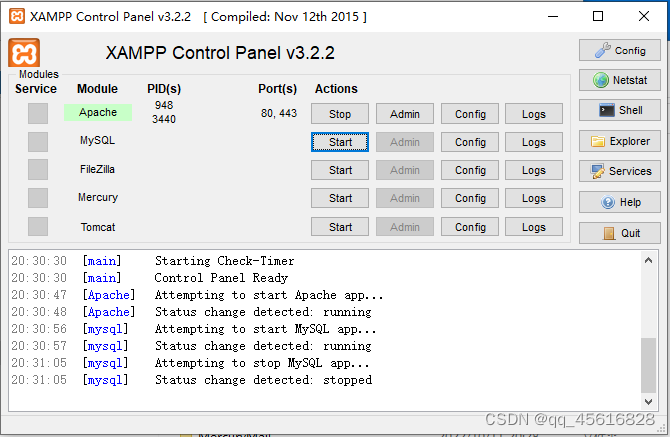Image resolution: width=670 pixels, height=437 pixels.
Task: Open Tomcat Logs list
Action: point(534,227)
